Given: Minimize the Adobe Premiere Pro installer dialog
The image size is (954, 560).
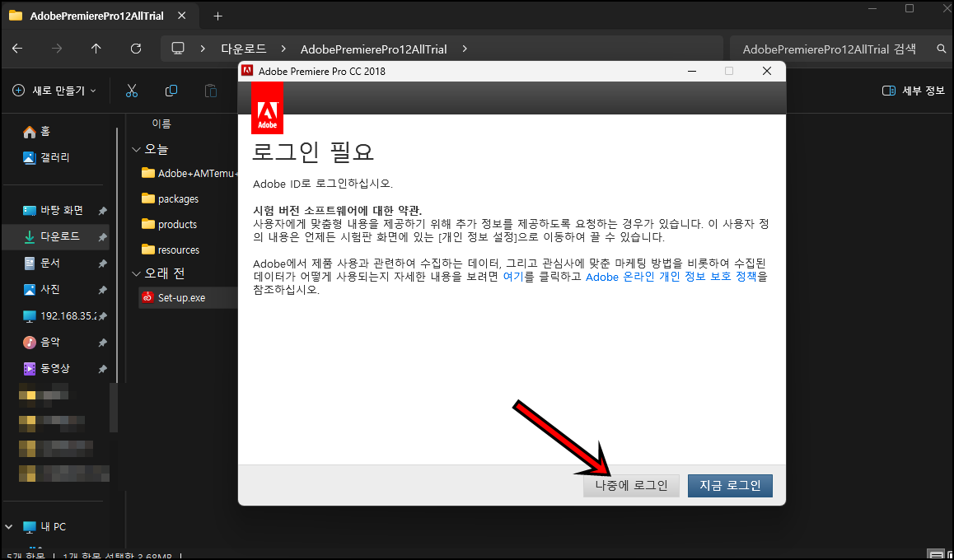Looking at the screenshot, I should tap(692, 71).
